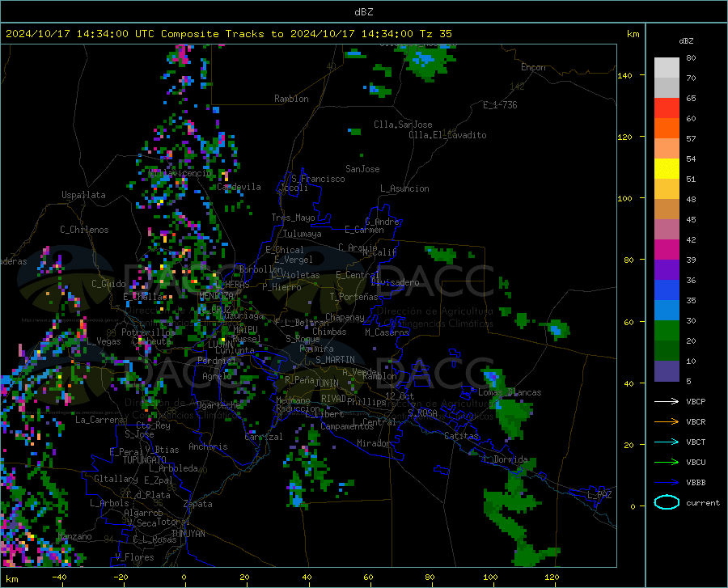
Task: Click the Anchoris map label
Action: [x=208, y=446]
